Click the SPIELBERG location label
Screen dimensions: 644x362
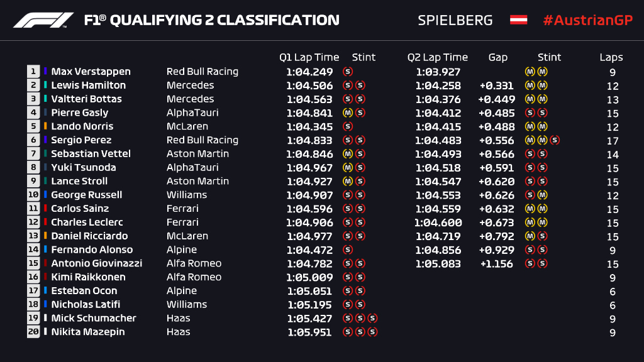(455, 20)
